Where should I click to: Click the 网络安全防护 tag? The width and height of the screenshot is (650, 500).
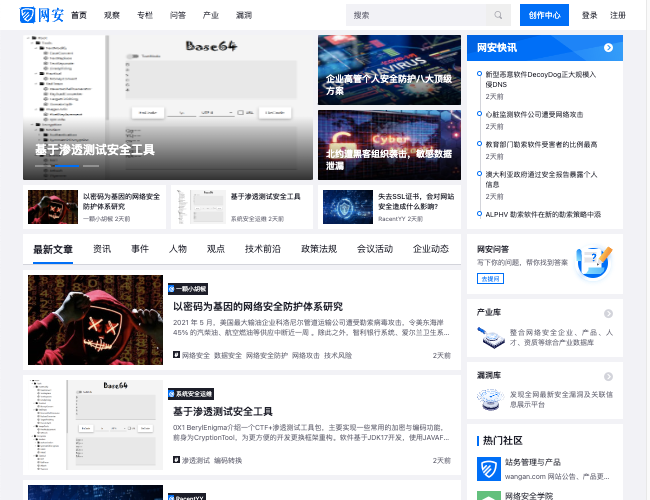(267, 355)
